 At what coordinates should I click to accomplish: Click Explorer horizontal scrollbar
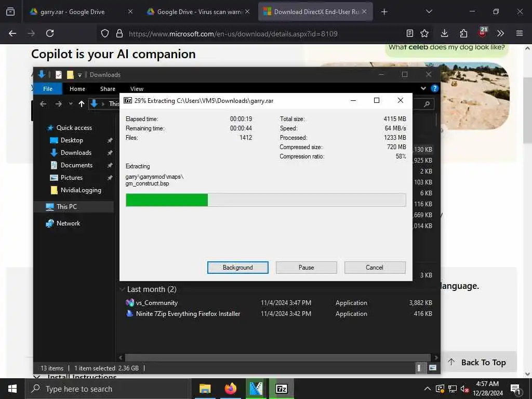pyautogui.click(x=277, y=357)
